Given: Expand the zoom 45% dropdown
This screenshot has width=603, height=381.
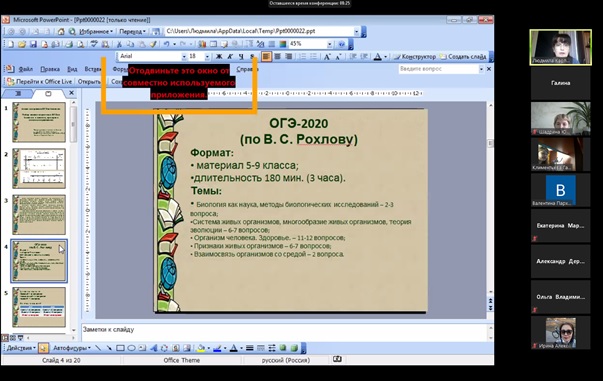Looking at the screenshot, I should (330, 44).
